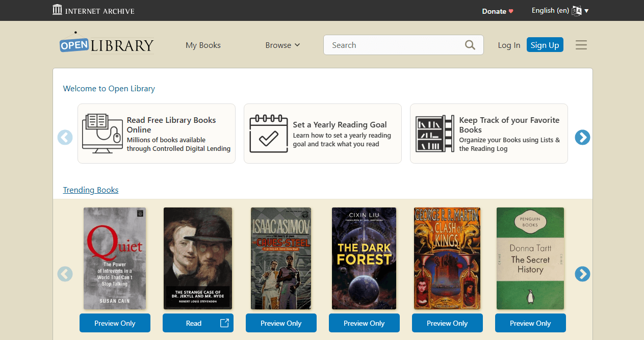Viewport: 644px width, 340px height.
Task: Click the search magnifier icon
Action: coord(470,45)
